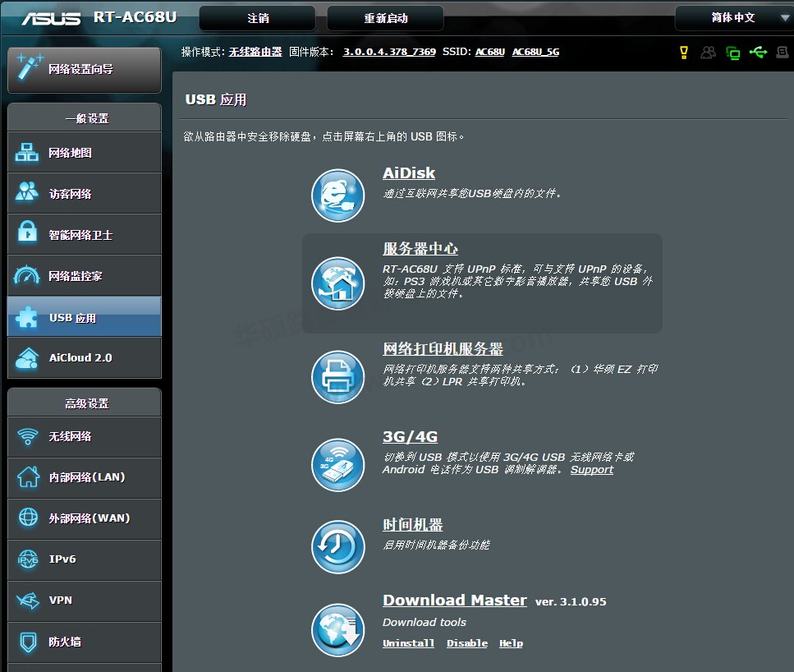
Task: Click the green network monitor status icon
Action: (732, 53)
